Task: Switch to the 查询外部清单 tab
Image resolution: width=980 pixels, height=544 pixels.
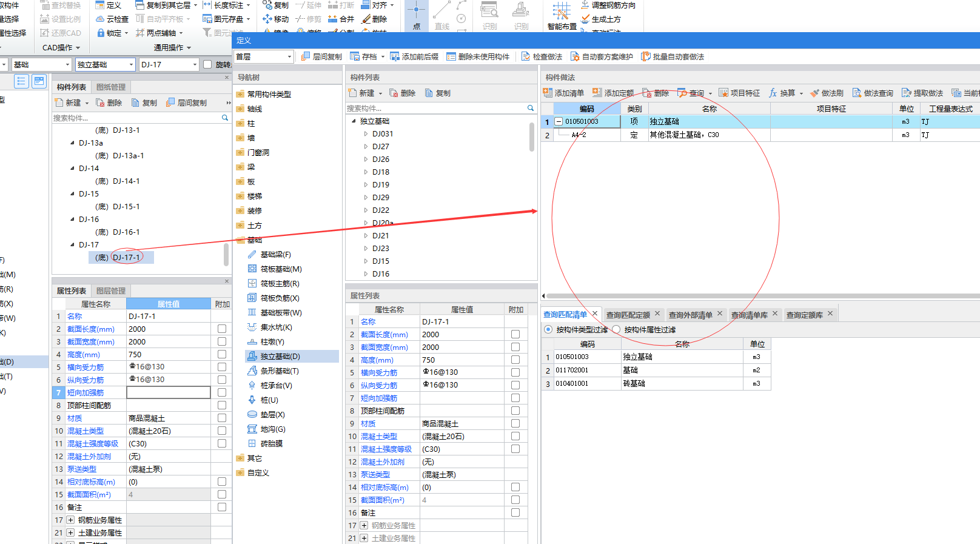Action: (690, 315)
